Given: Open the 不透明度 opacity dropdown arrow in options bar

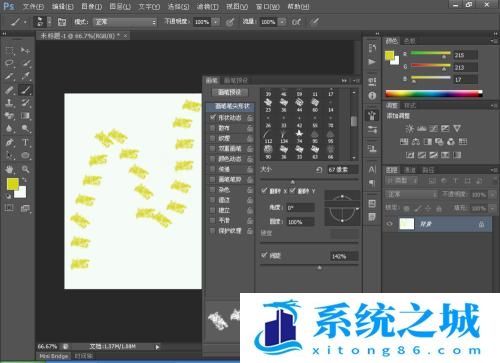Looking at the screenshot, I should (x=216, y=22).
